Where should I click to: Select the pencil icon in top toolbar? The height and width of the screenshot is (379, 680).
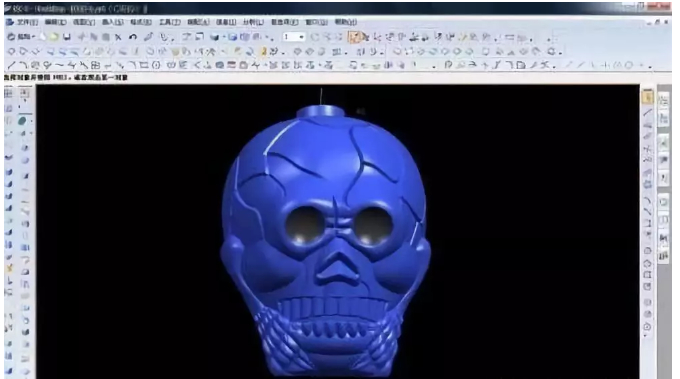(x=149, y=37)
